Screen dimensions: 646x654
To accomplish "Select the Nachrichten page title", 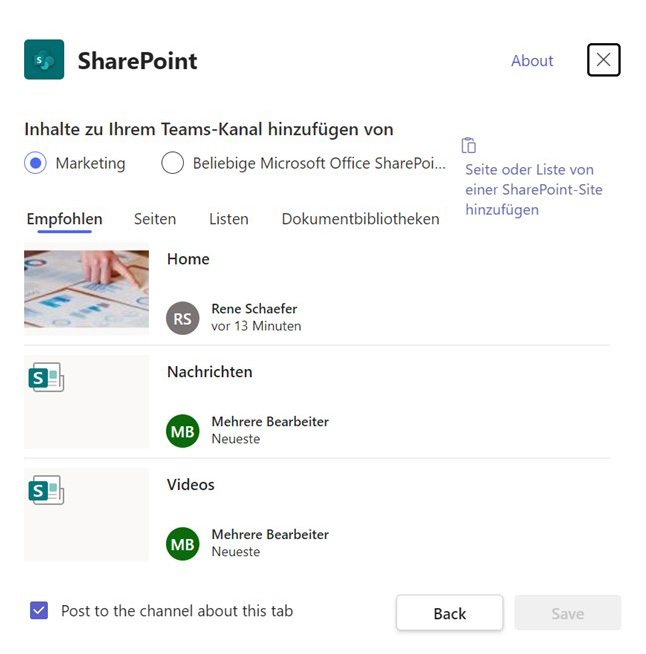I will coord(210,372).
